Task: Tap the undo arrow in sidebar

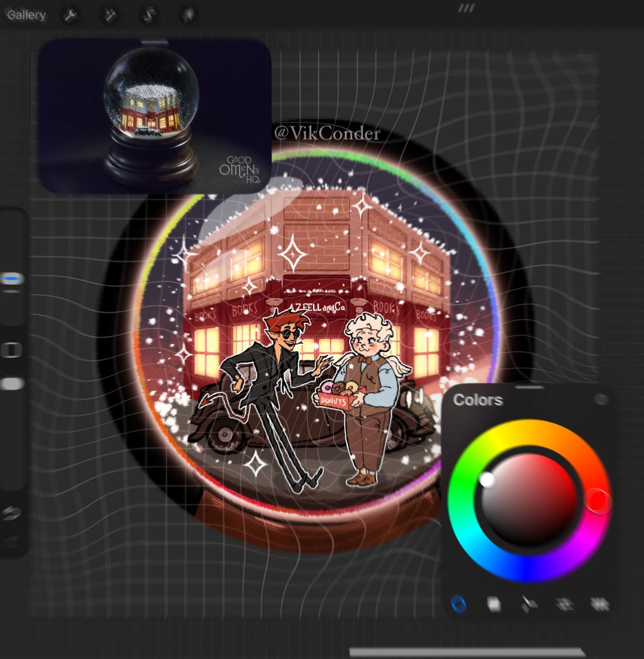Action: 11,513
